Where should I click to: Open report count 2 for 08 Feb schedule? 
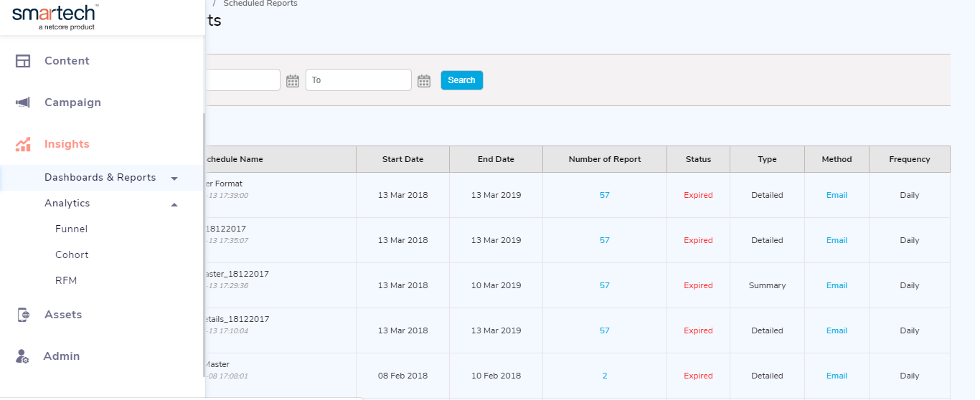coord(605,376)
